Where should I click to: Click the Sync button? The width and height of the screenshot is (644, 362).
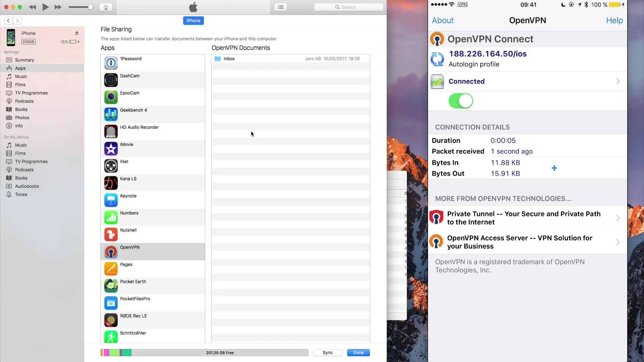point(328,353)
